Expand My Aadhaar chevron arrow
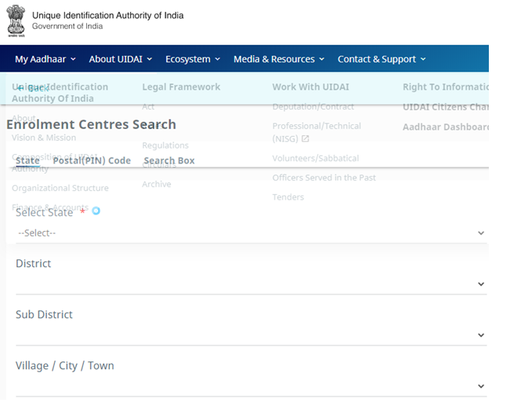The height and width of the screenshot is (406, 532). pos(73,59)
